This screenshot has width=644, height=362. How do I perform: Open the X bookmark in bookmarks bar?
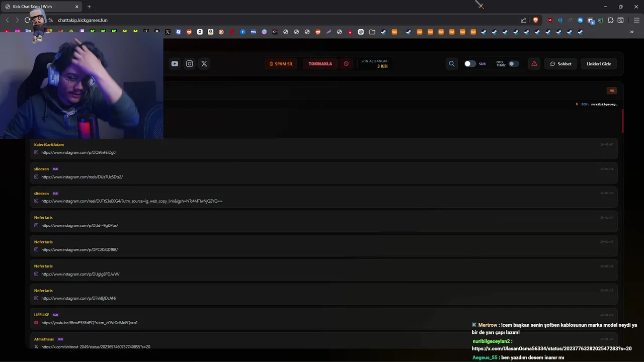[x=168, y=32]
